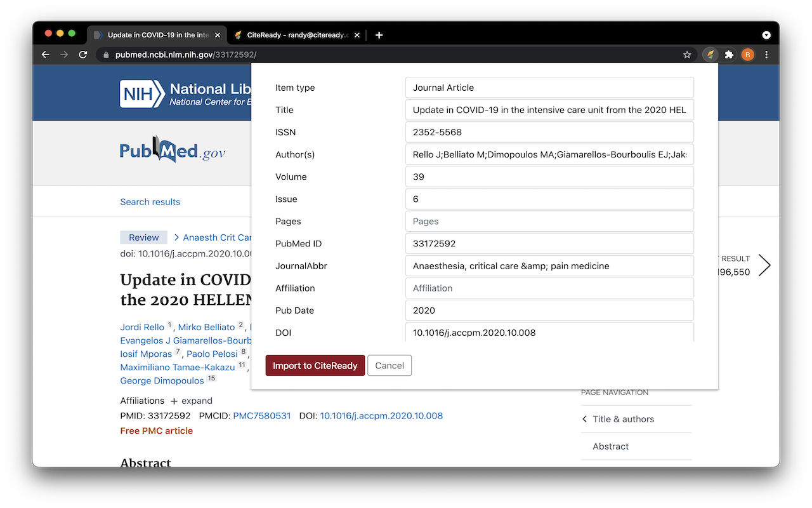Edit the JournalAbbr field

[549, 265]
